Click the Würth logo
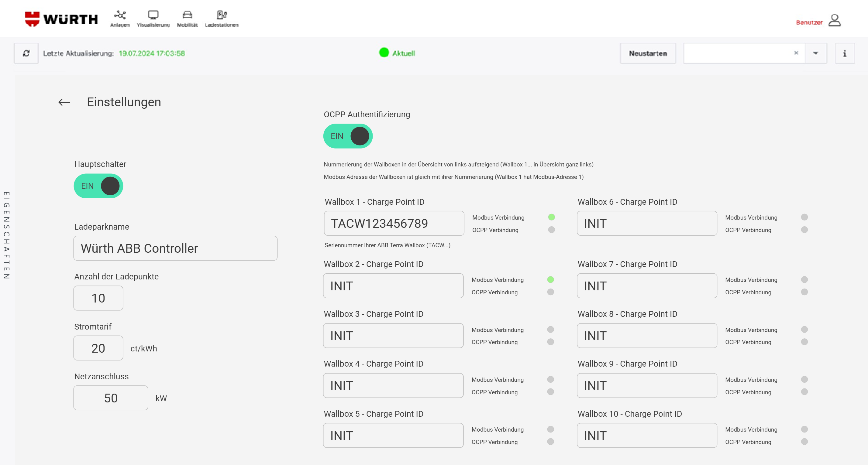This screenshot has height=465, width=868. (x=62, y=19)
